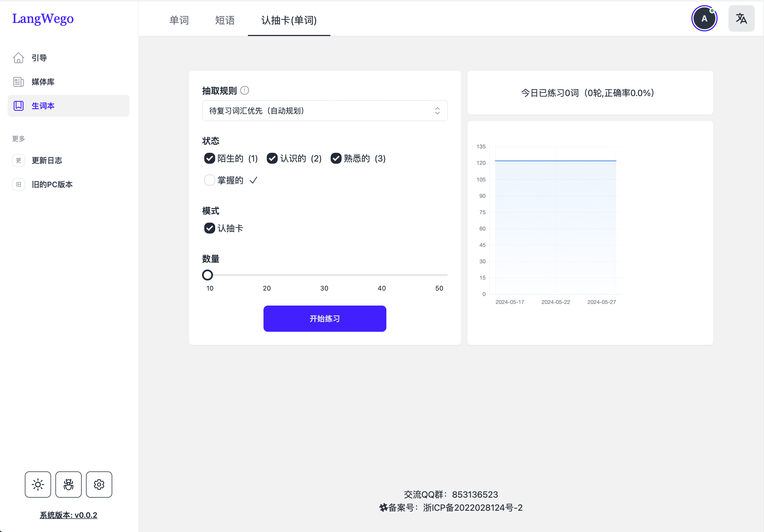Open the bug report icon
Screen dimensions: 764x532
pyautogui.click(x=69, y=485)
